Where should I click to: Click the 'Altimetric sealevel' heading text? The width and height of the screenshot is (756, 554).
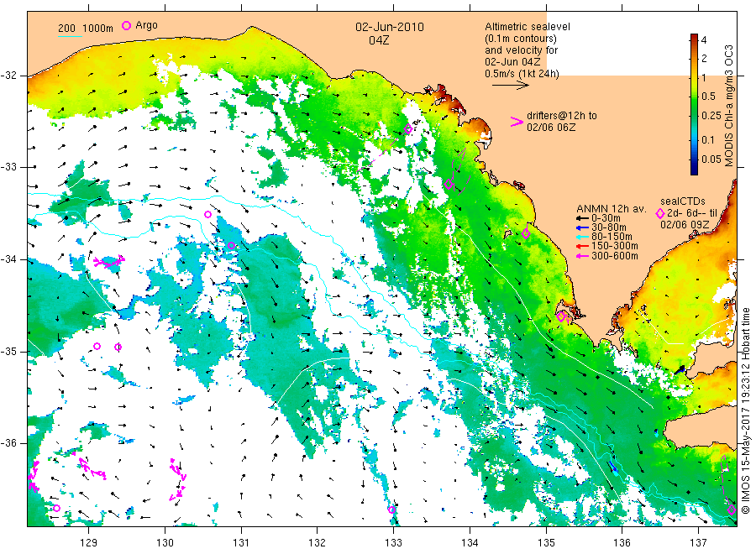tap(528, 27)
